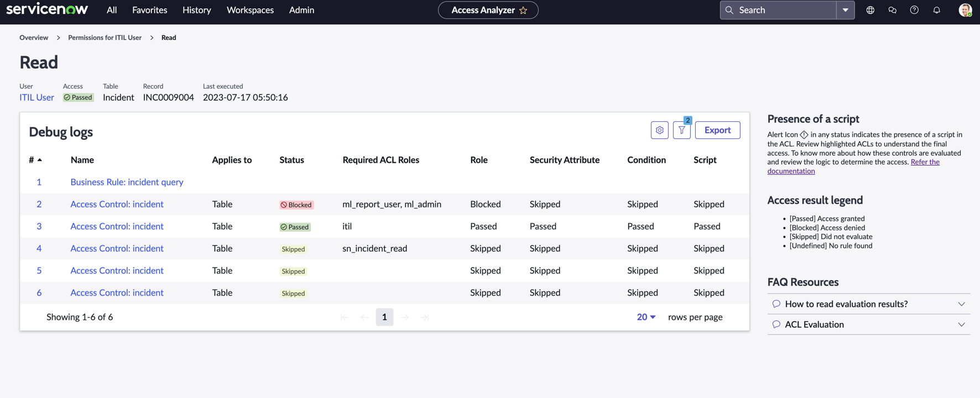The width and height of the screenshot is (980, 398).
Task: Click the search magnifier icon
Action: pos(729,10)
